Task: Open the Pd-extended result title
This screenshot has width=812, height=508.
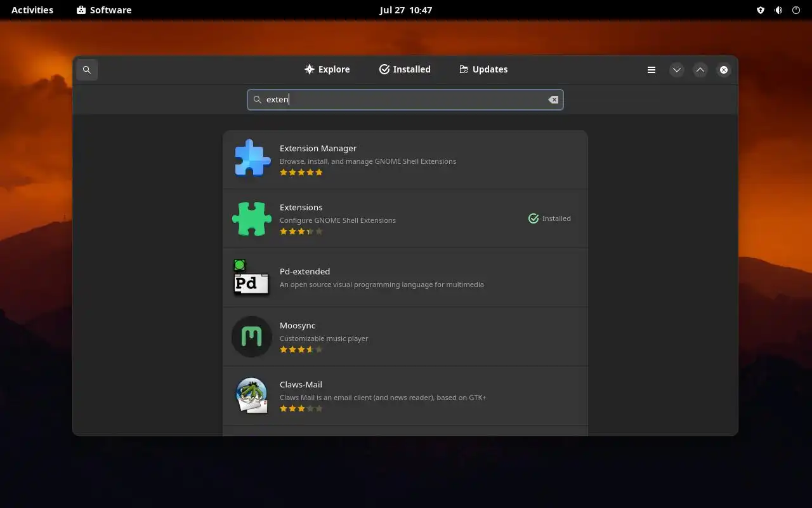Action: click(305, 272)
